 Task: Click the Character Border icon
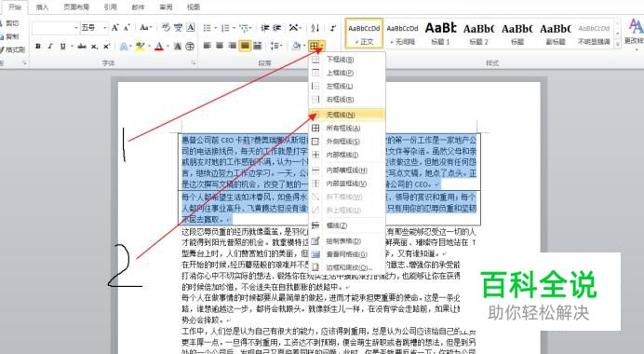click(x=191, y=28)
